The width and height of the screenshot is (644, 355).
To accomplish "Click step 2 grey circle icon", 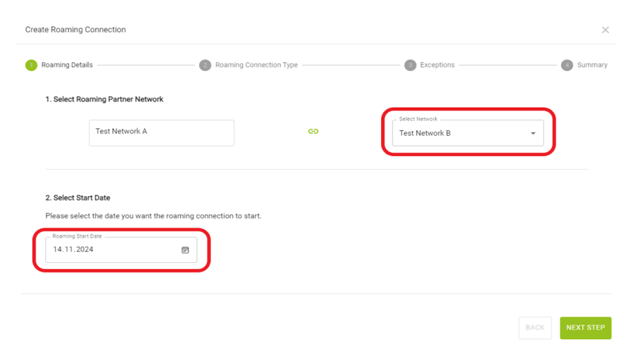I will point(205,65).
